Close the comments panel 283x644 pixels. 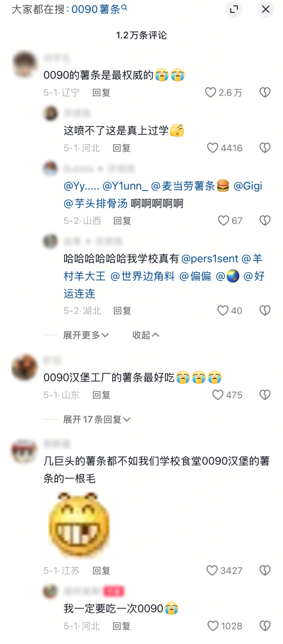[266, 9]
